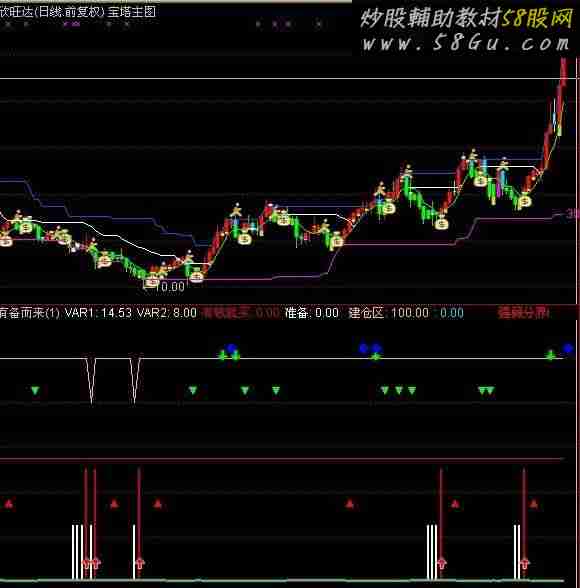
Task: Click the 炒股辅助教材58股网 banner text
Action: pyautogui.click(x=467, y=18)
